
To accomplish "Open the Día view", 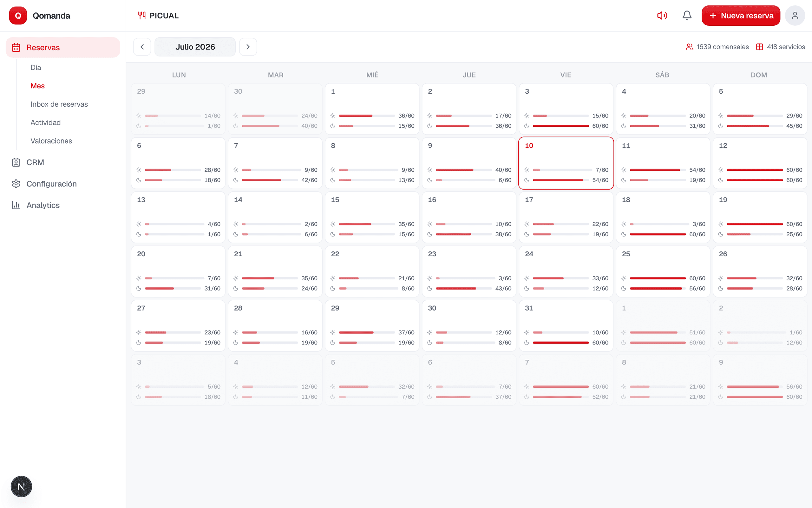I will [36, 68].
